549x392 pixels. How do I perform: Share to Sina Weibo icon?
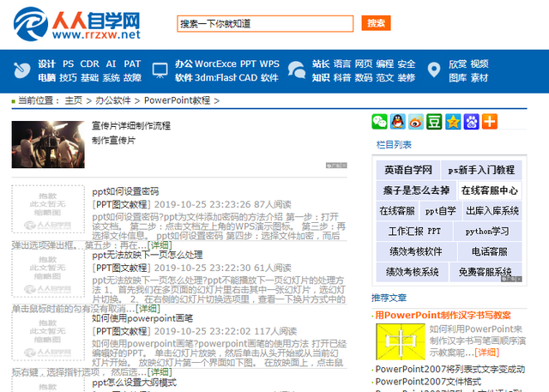coord(416,122)
